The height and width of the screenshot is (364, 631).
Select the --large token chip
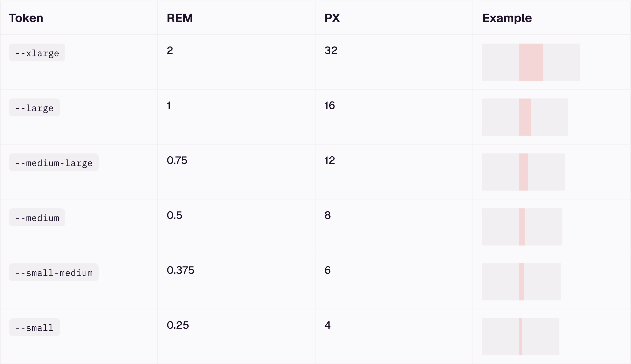(x=34, y=108)
